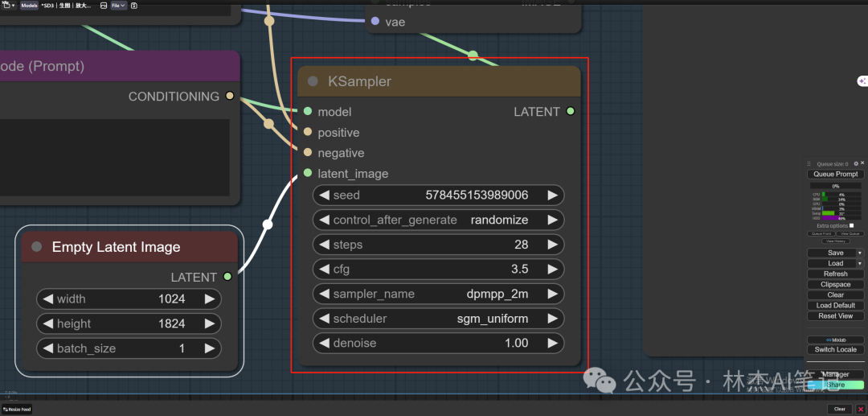The image size is (868, 416).
Task: Open the settings gear in queue panel
Action: 856,164
